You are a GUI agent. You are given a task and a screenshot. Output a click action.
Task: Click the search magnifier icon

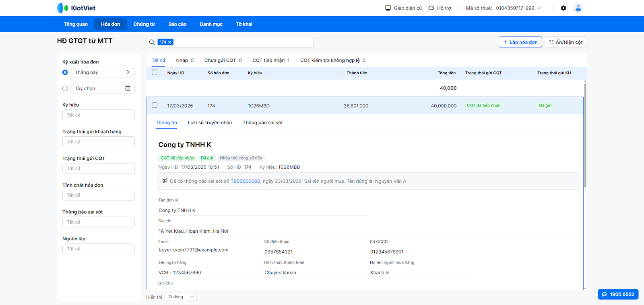coord(152,42)
